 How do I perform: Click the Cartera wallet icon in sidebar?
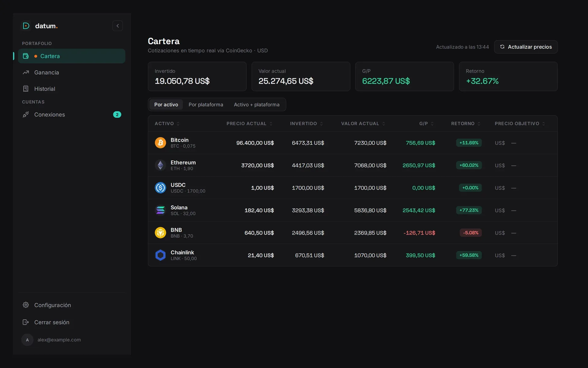pyautogui.click(x=26, y=56)
